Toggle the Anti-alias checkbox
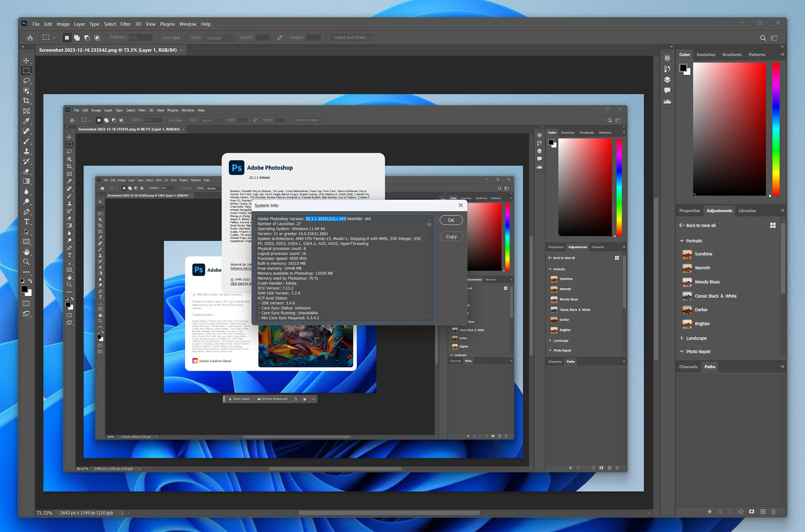 pyautogui.click(x=158, y=38)
